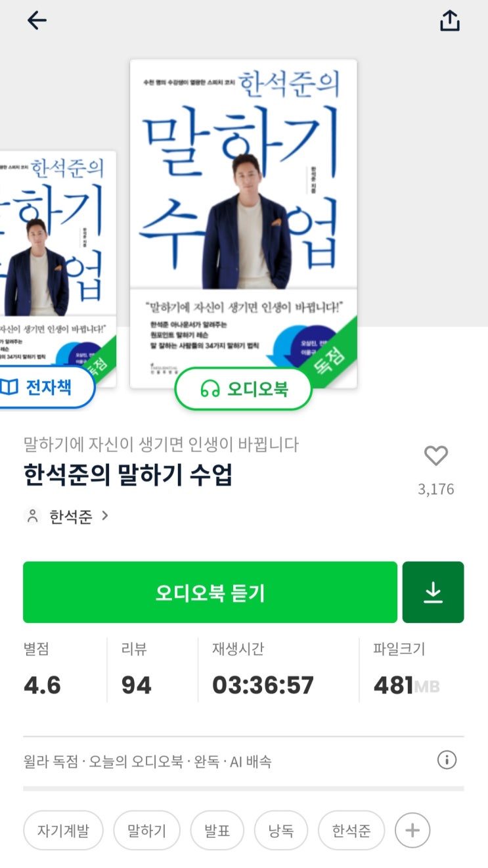Expand the 한석준 author chevron
The width and height of the screenshot is (488, 868).
(x=105, y=516)
